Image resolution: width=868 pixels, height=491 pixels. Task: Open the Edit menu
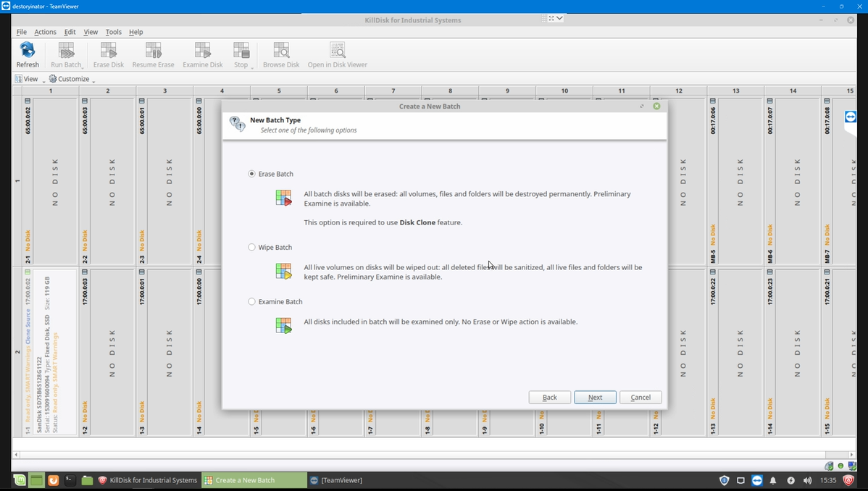[x=70, y=32]
